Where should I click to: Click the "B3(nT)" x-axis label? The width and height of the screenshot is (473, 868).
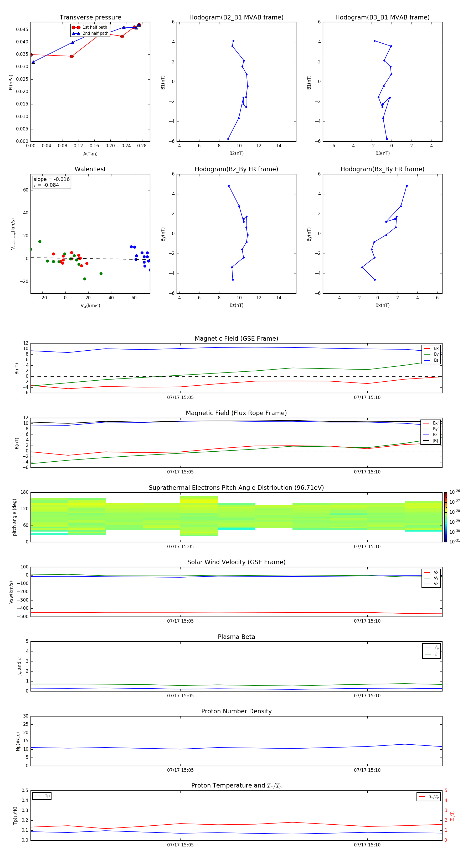tap(382, 153)
